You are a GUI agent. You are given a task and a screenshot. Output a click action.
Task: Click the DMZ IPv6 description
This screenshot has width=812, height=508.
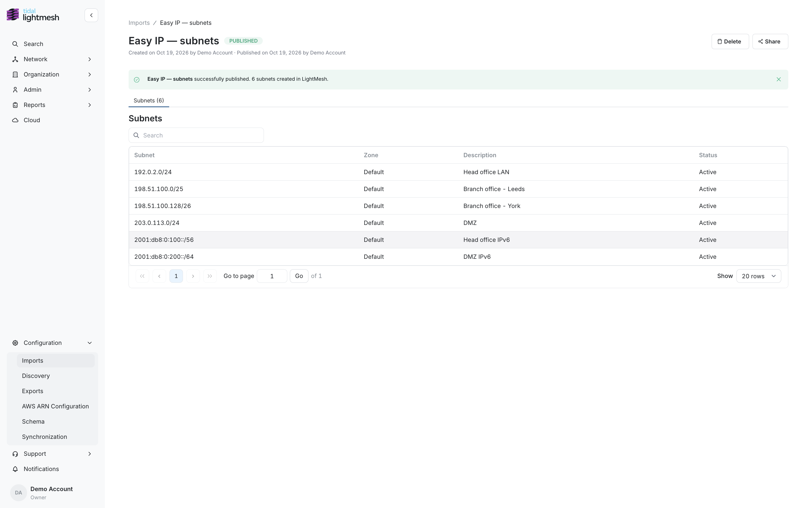[477, 257]
